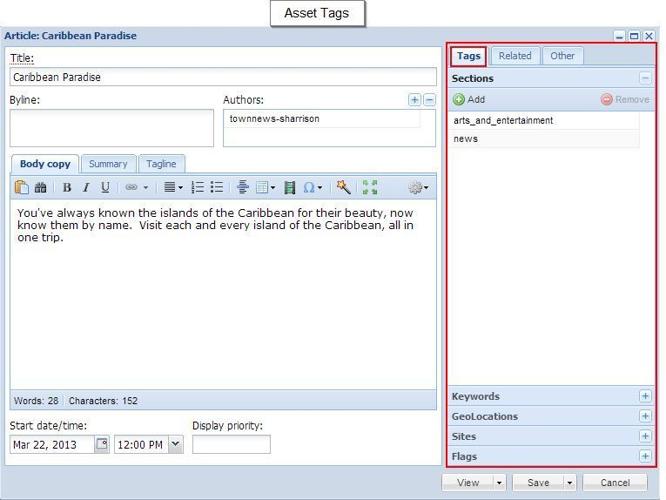666x500 pixels.
Task: Click Add to add a section
Action: pyautogui.click(x=469, y=99)
